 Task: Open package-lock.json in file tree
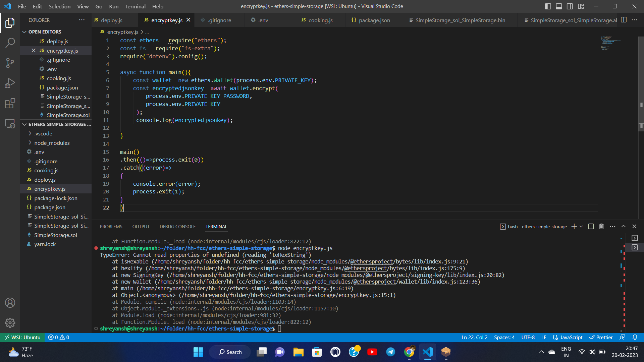[56, 198]
